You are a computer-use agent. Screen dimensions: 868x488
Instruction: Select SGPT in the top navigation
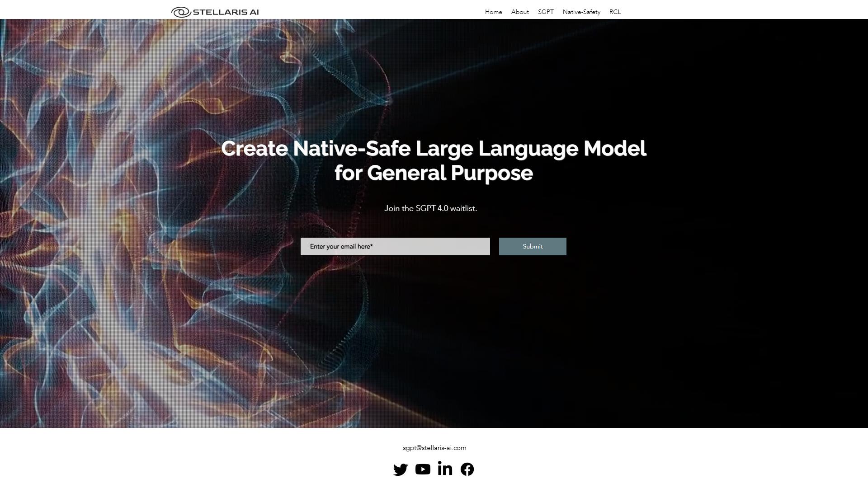tap(546, 12)
